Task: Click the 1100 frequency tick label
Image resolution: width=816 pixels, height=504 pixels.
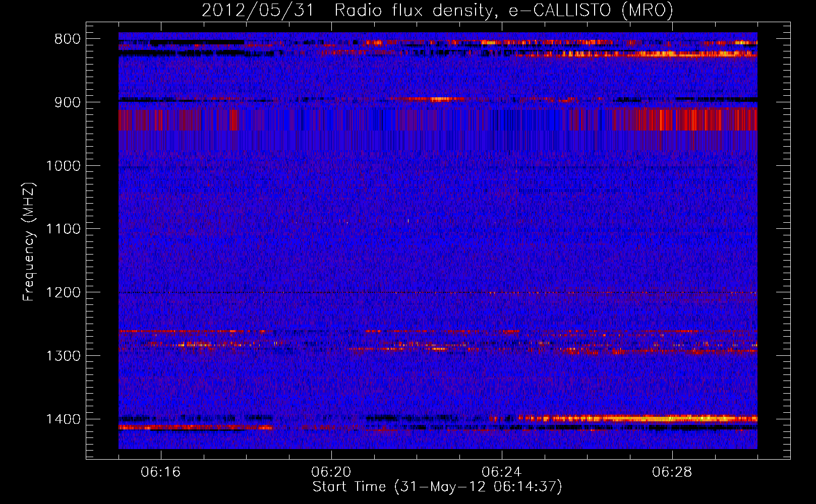Action: pyautogui.click(x=63, y=229)
